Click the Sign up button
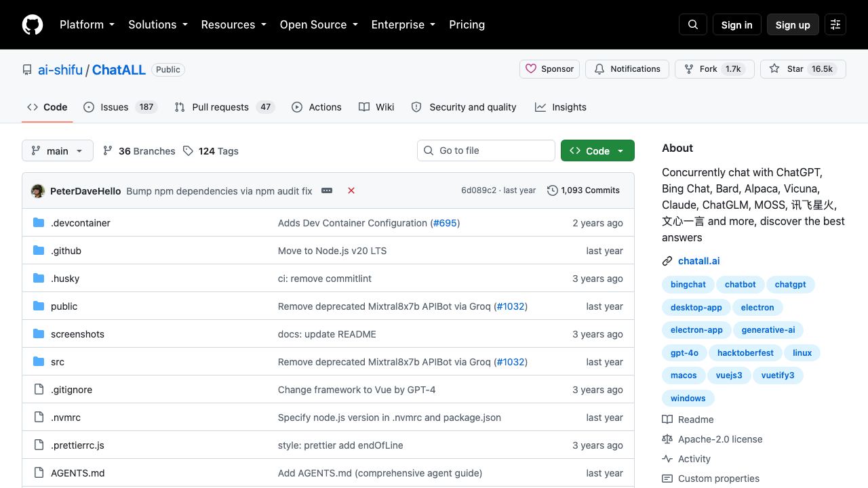Image resolution: width=868 pixels, height=488 pixels. 793,24
